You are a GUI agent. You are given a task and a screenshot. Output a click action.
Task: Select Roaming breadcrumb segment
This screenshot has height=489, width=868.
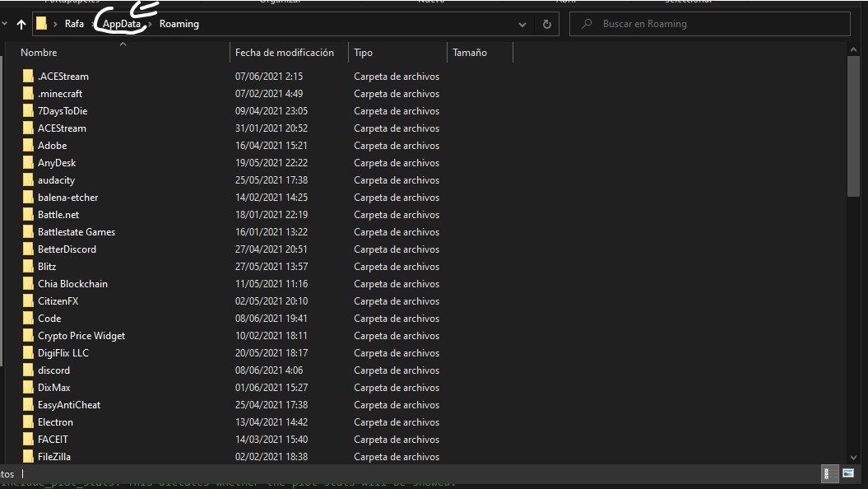point(179,24)
